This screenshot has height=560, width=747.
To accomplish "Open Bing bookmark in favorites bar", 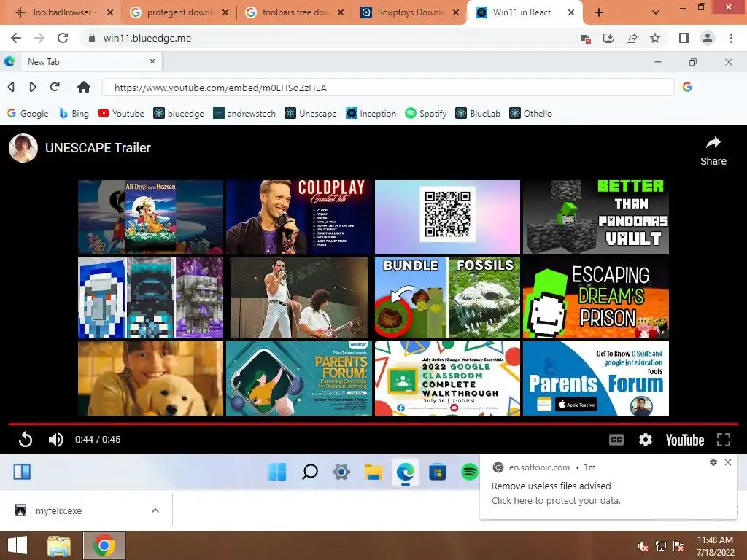I will coord(74,113).
